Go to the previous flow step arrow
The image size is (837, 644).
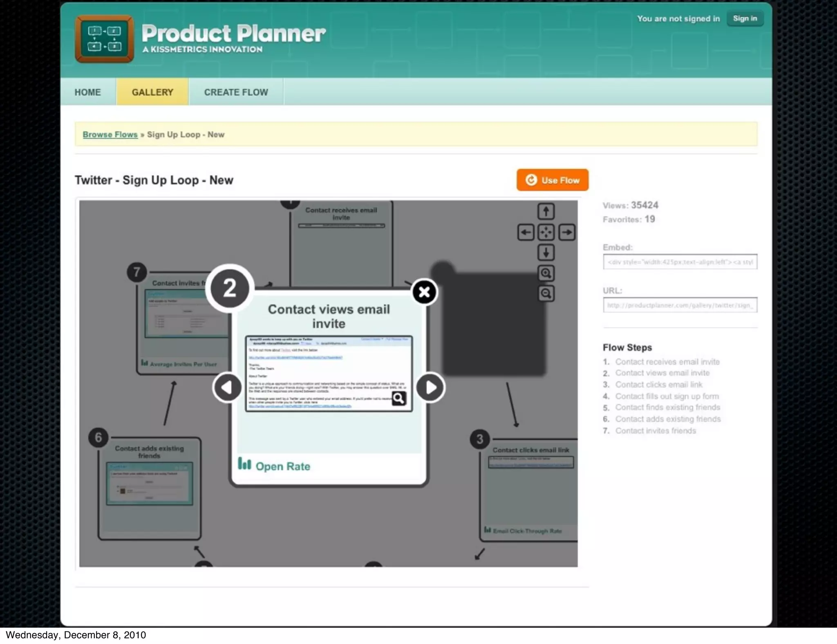click(x=227, y=387)
